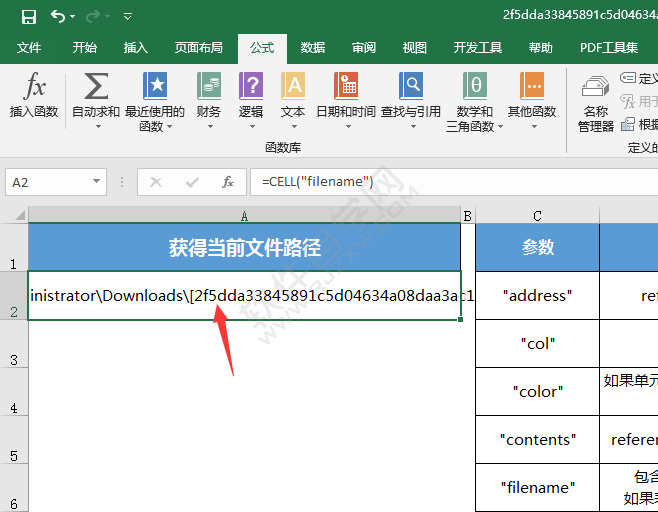This screenshot has width=658, height=512.
Task: Click the formula bar with =CELL("filename")
Action: point(454,182)
